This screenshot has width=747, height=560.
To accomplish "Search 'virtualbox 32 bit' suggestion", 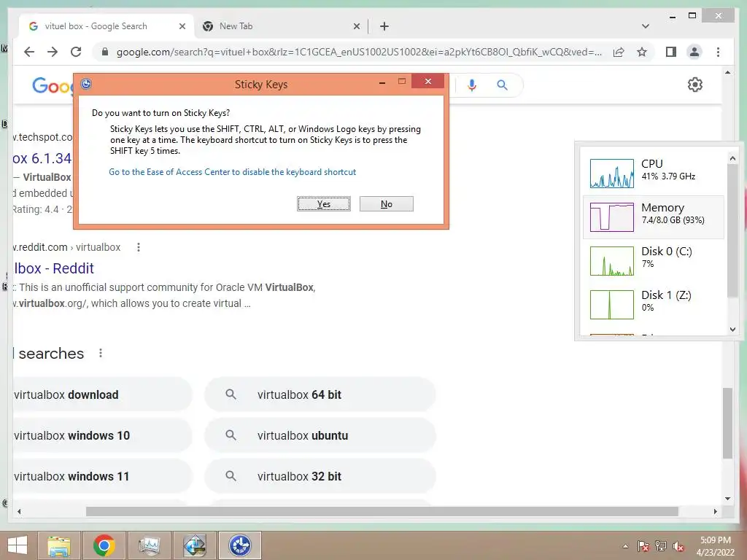I will [x=320, y=476].
